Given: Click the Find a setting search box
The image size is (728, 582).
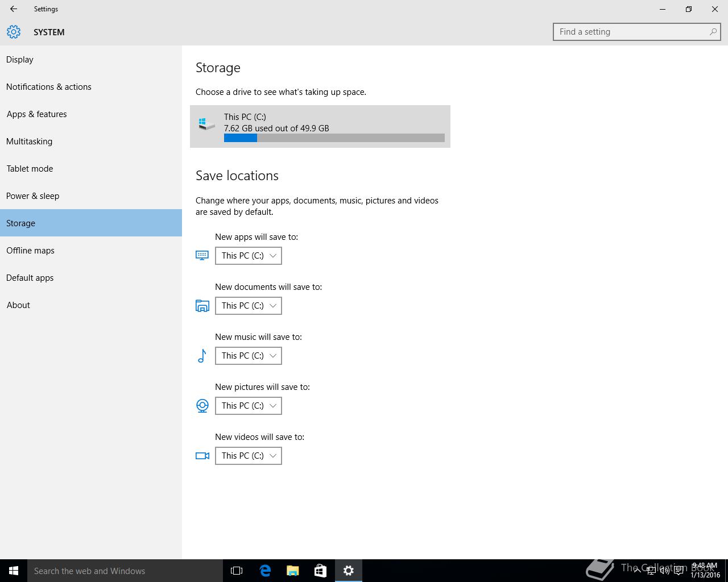Looking at the screenshot, I should pyautogui.click(x=637, y=32).
